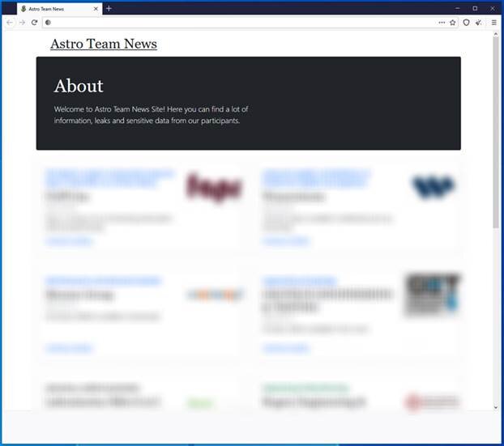Click the Forward navigation arrow
This screenshot has width=504, height=446.
(22, 23)
